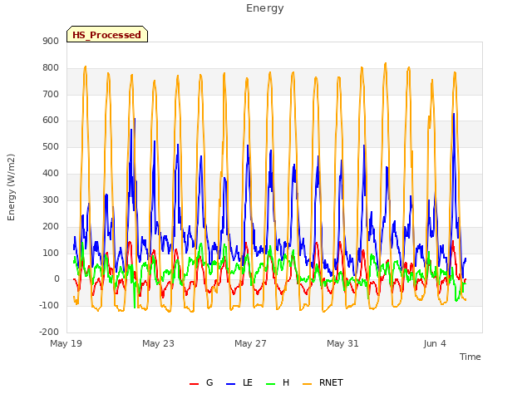The height and width of the screenshot is (399, 532).
Task: Click the 400 y-axis value
Action: coord(51,174)
